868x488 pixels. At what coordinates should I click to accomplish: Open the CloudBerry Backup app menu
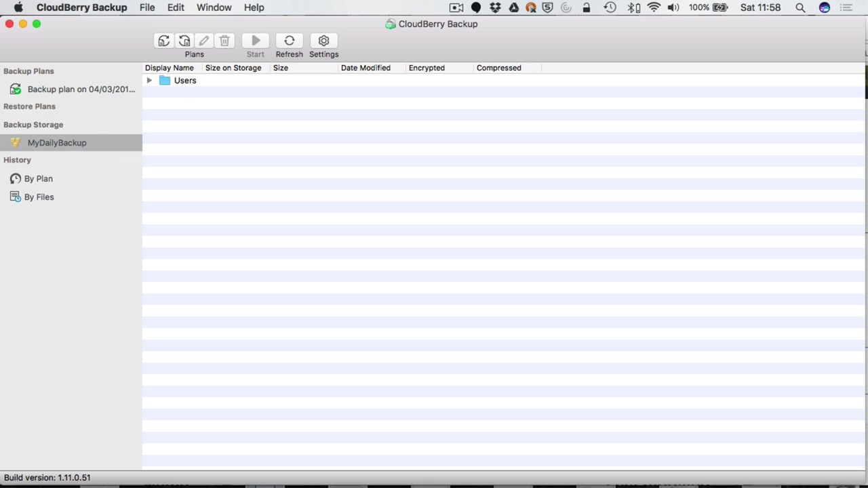[81, 7]
